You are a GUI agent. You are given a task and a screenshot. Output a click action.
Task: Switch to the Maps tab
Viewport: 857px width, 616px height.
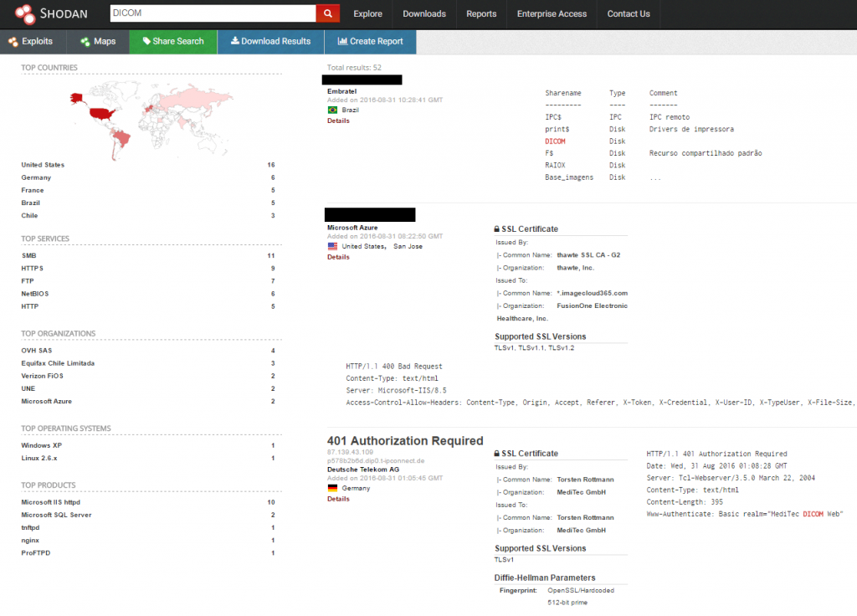pos(98,42)
